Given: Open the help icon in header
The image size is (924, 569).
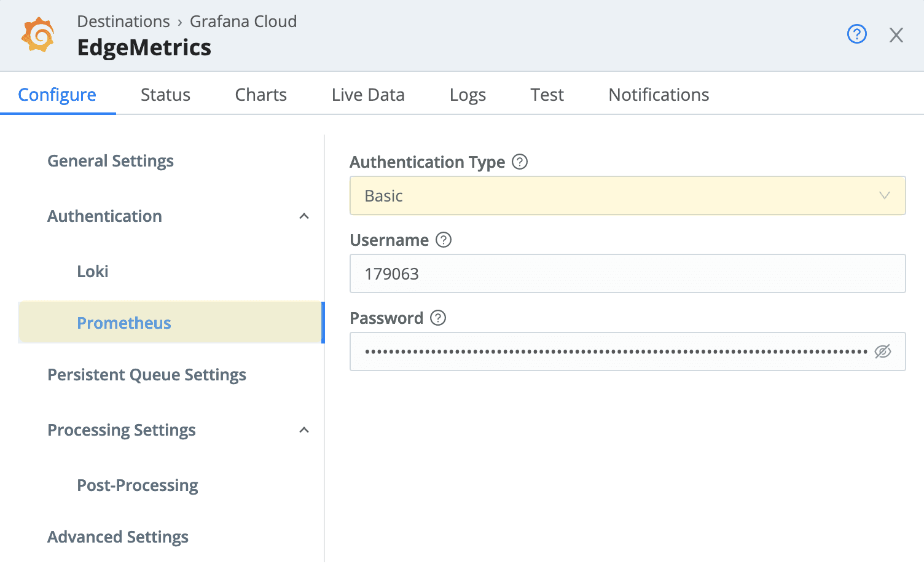Looking at the screenshot, I should [856, 34].
